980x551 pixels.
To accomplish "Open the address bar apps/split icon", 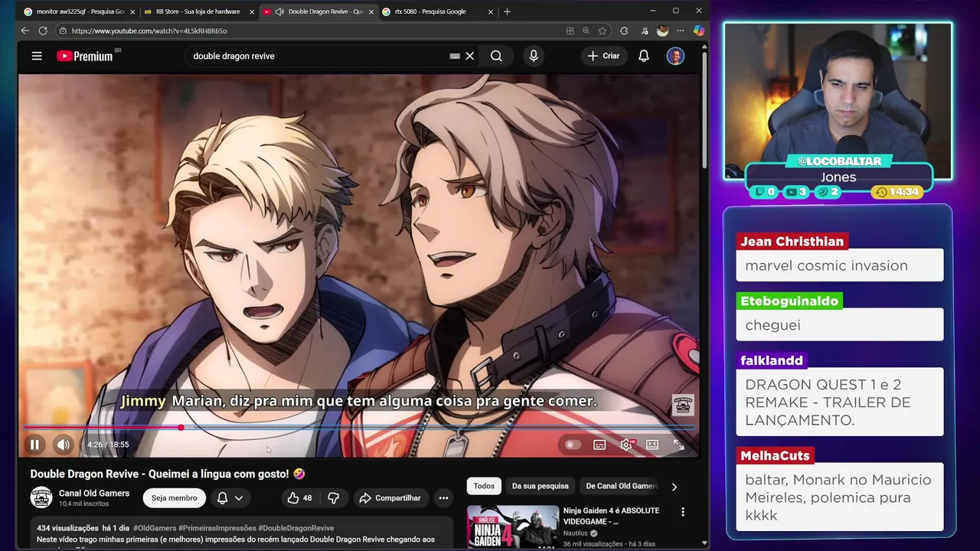I will (x=570, y=31).
